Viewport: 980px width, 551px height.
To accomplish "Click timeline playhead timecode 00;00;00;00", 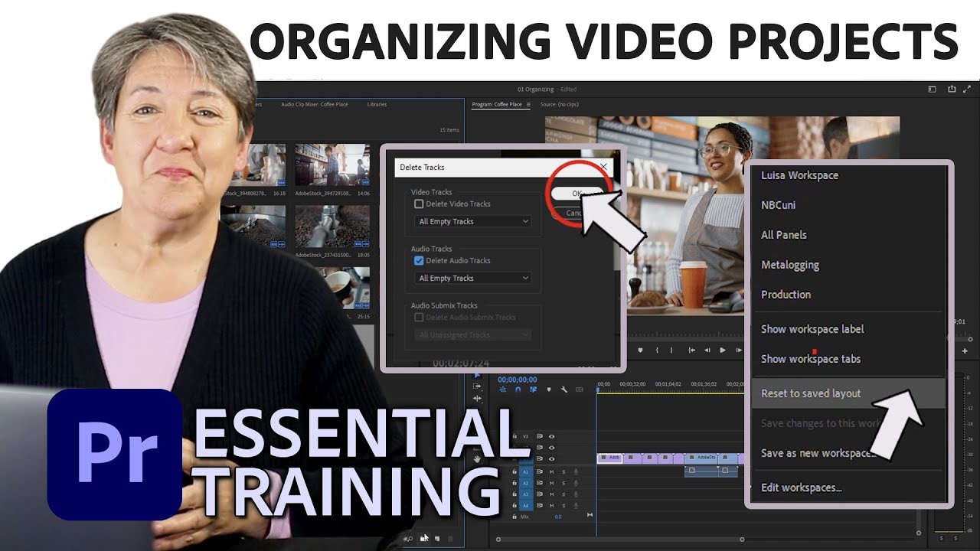I will [518, 380].
